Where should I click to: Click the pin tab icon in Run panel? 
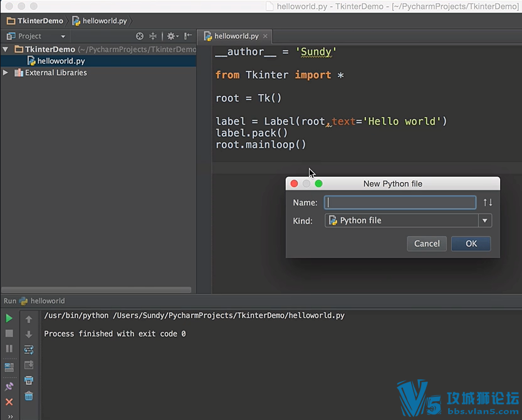click(x=9, y=386)
